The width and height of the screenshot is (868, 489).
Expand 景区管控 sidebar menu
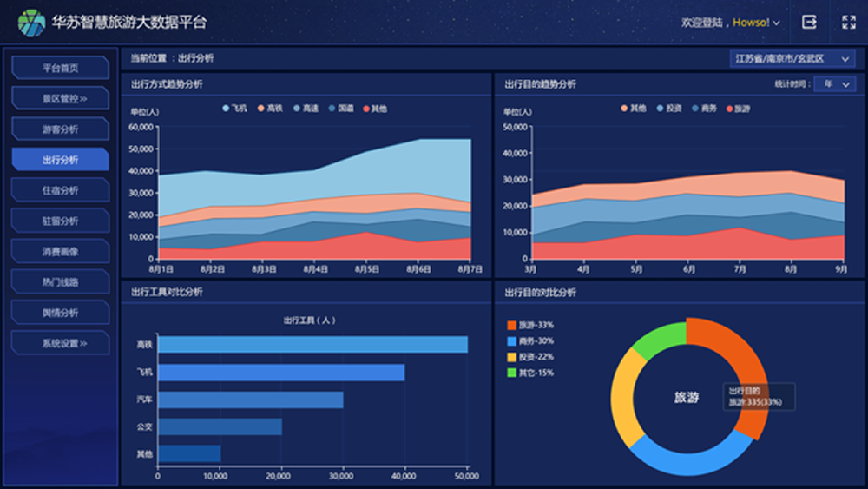click(x=61, y=99)
